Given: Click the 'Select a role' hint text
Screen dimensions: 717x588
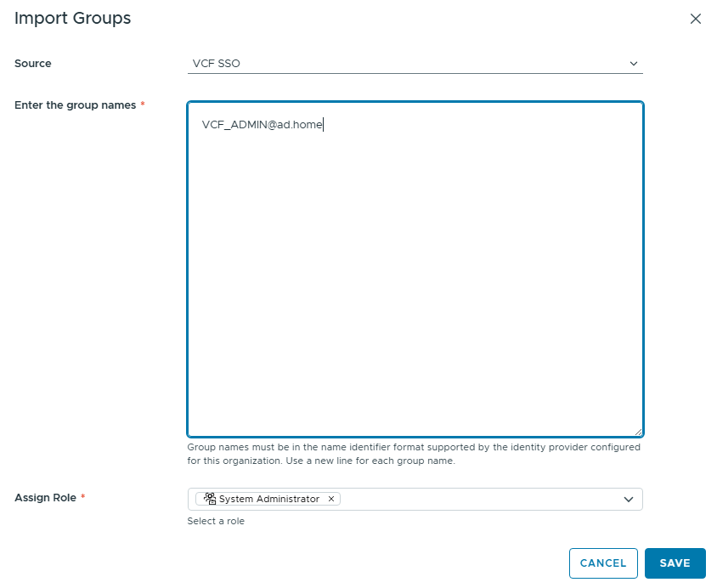Looking at the screenshot, I should pos(216,521).
